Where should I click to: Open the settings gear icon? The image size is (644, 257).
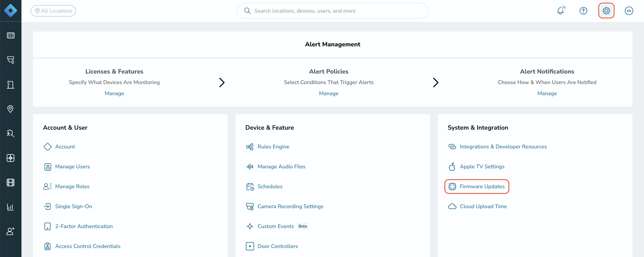click(606, 11)
